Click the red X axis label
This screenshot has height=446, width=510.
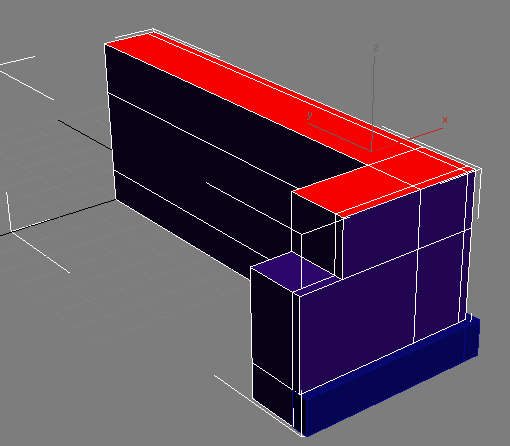[x=445, y=120]
